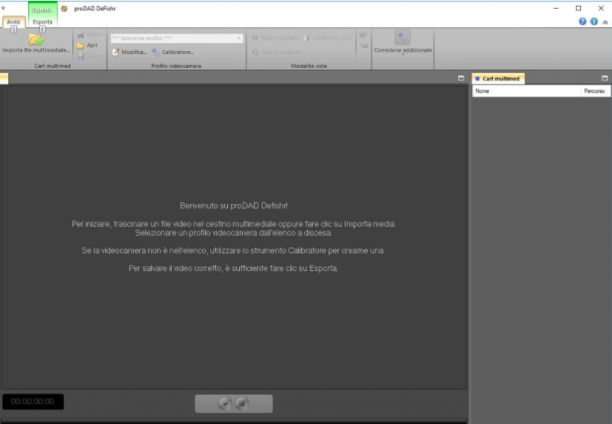
Task: Click the Importa file multimediale folder icon
Action: pyautogui.click(x=36, y=39)
